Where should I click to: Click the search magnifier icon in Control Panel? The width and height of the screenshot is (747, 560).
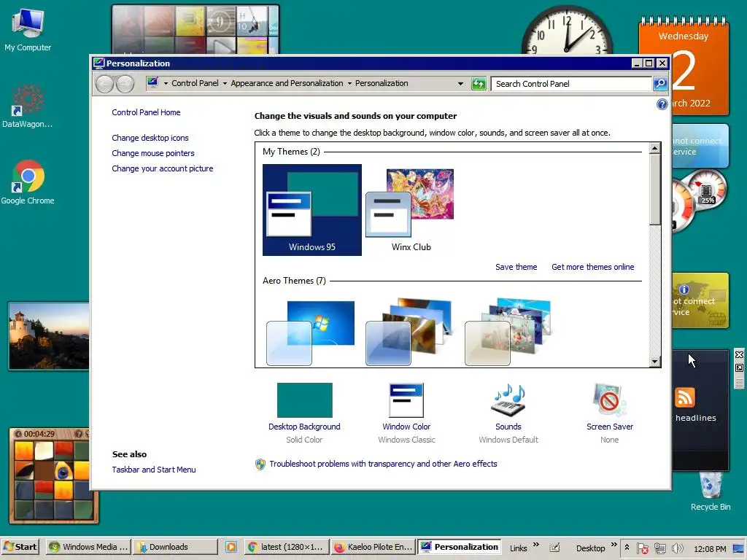click(659, 84)
